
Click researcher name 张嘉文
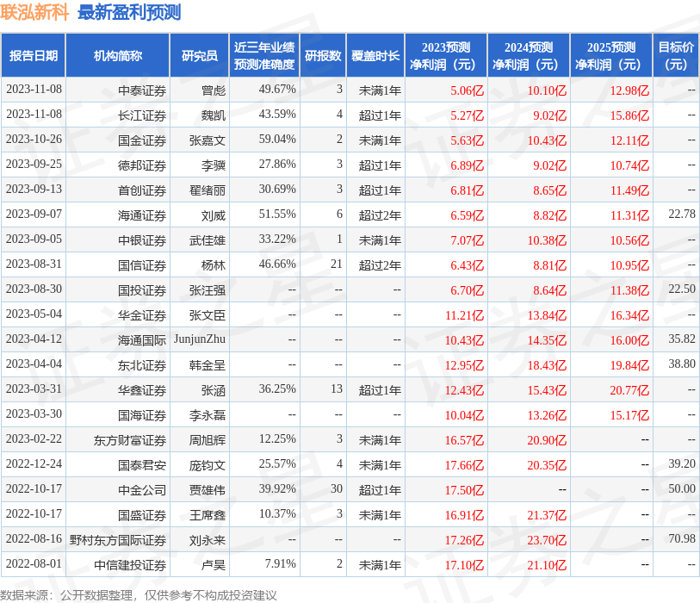tap(208, 140)
